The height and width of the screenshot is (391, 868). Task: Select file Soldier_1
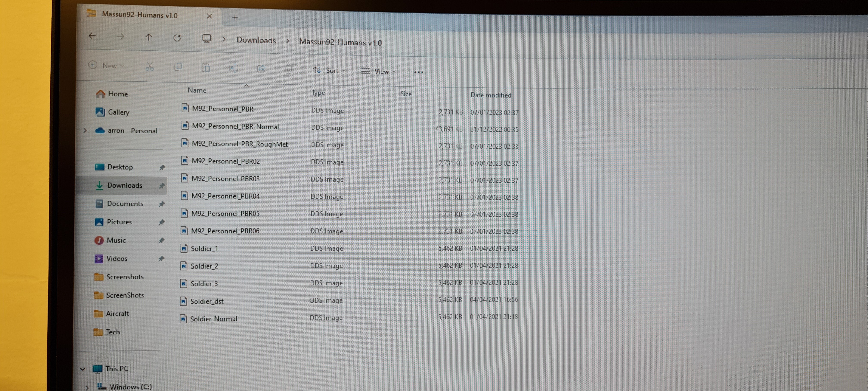(199, 249)
